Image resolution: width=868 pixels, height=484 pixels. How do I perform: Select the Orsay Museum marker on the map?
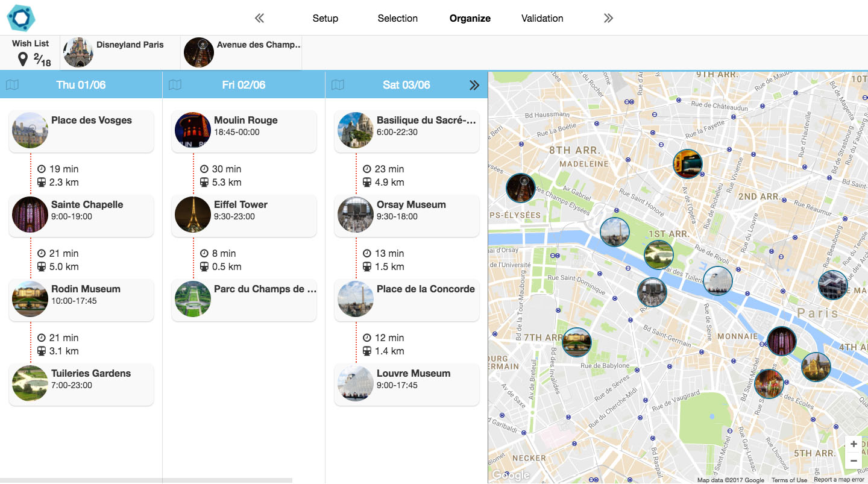(652, 292)
